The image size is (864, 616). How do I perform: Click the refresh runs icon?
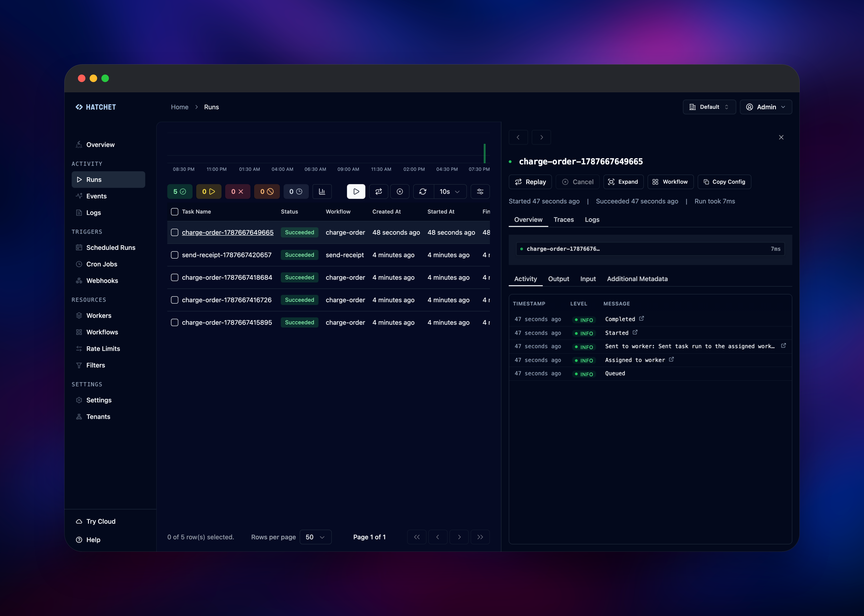tap(423, 192)
